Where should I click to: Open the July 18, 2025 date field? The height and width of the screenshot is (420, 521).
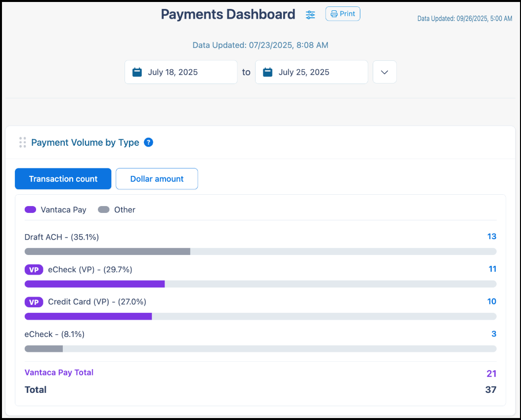[x=180, y=72]
